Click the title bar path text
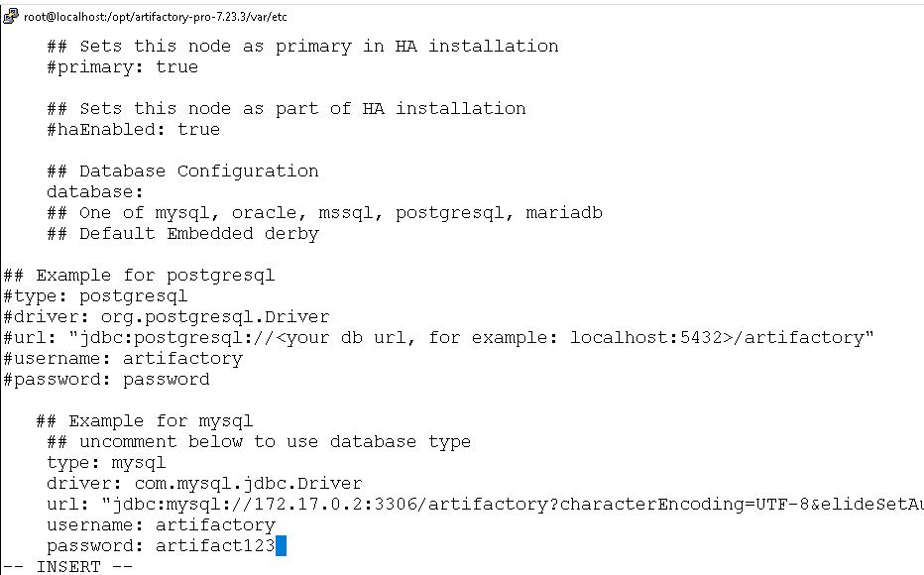Screen dimensions: 924x575 click(156, 17)
